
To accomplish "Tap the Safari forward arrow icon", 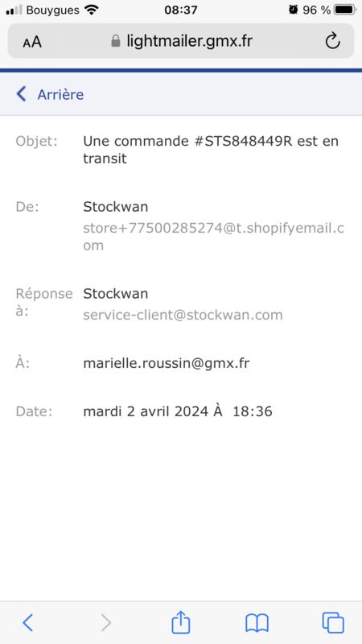I will coord(106,622).
